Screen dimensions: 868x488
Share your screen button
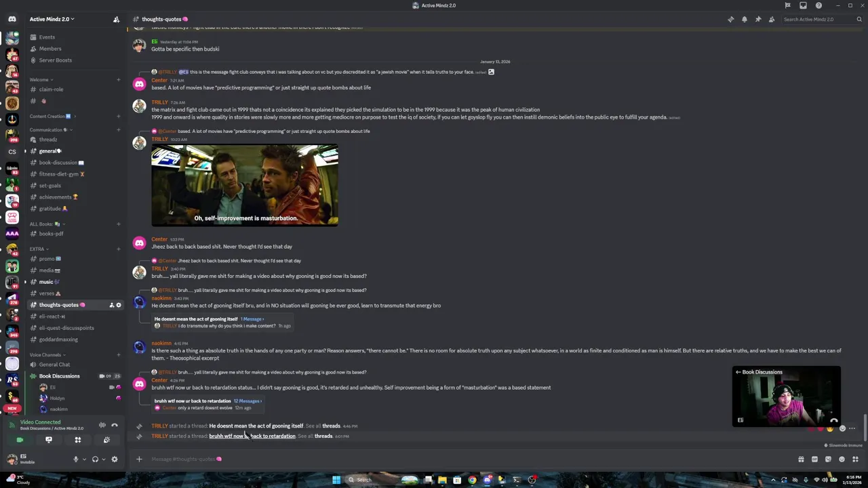point(48,440)
